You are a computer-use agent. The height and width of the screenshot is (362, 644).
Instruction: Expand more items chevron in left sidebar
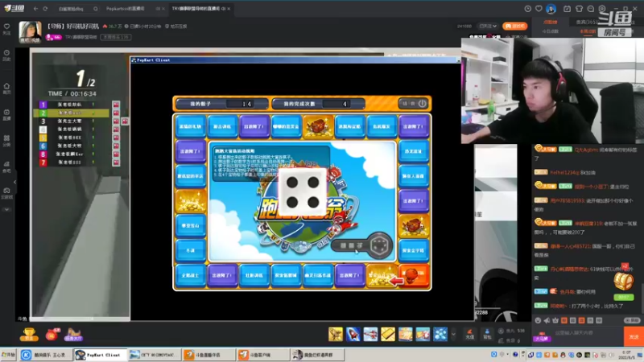click(x=6, y=210)
